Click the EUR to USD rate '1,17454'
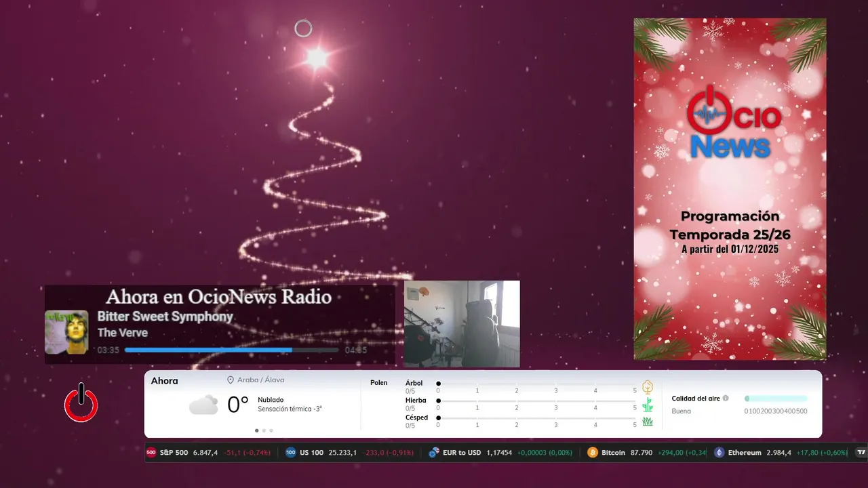Image resolution: width=868 pixels, height=488 pixels. tap(499, 452)
